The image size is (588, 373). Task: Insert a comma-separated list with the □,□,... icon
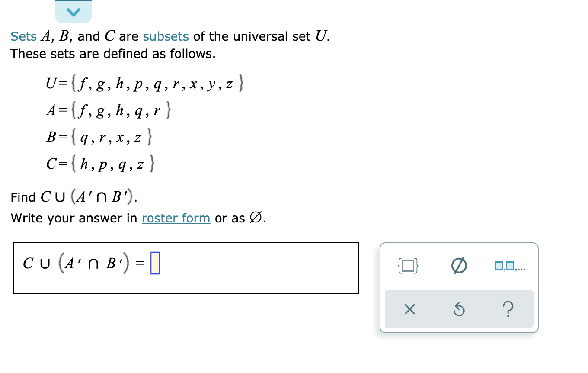tap(510, 267)
